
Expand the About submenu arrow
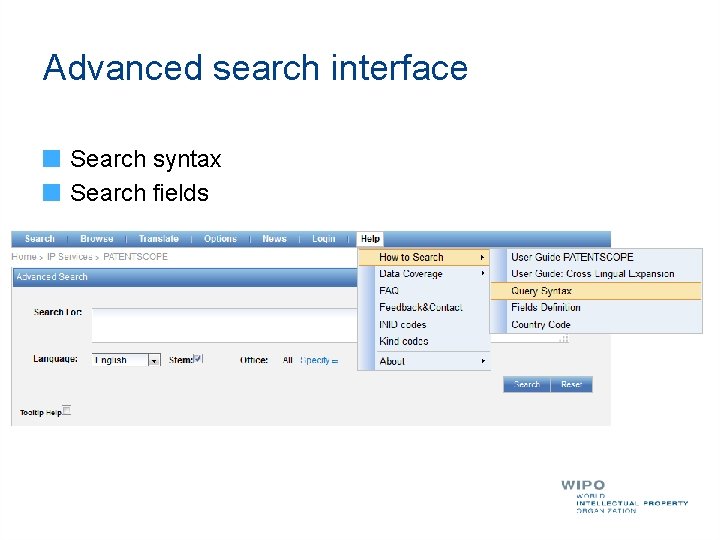pos(483,361)
